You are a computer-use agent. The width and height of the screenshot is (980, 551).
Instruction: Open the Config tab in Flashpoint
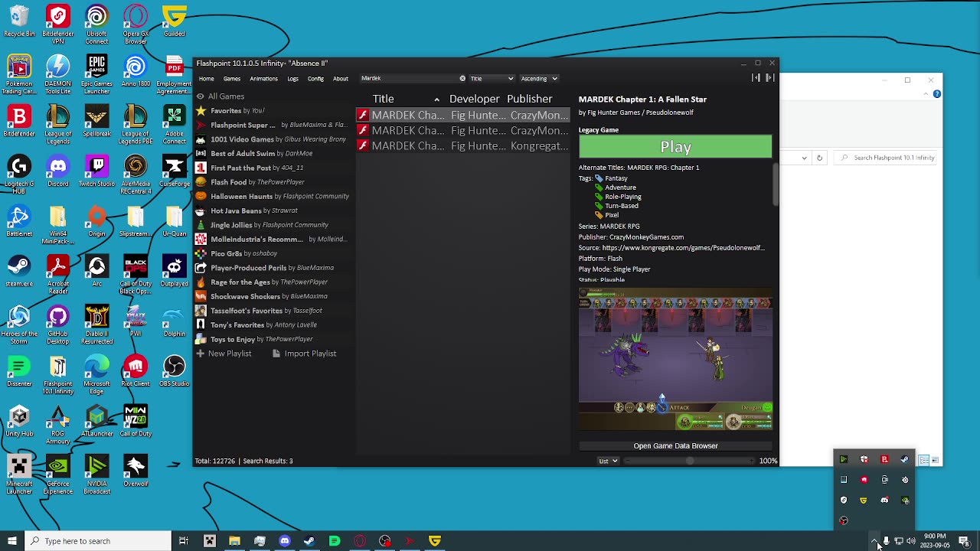point(315,78)
